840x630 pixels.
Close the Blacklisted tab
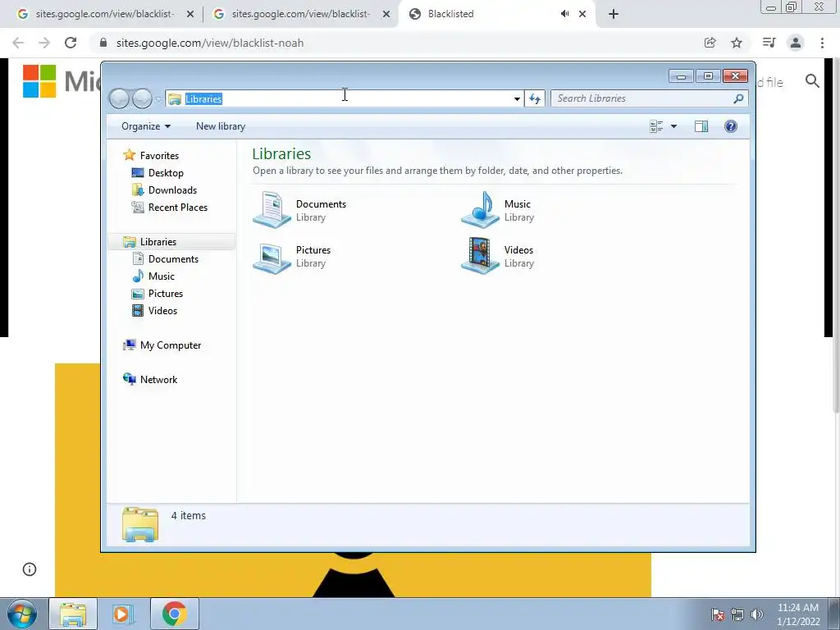(x=582, y=14)
